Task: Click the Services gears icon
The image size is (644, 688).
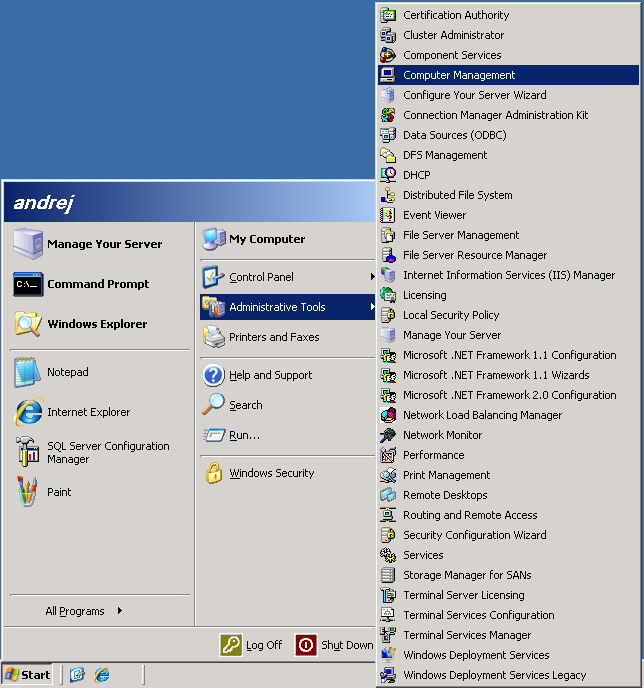Action: point(388,555)
